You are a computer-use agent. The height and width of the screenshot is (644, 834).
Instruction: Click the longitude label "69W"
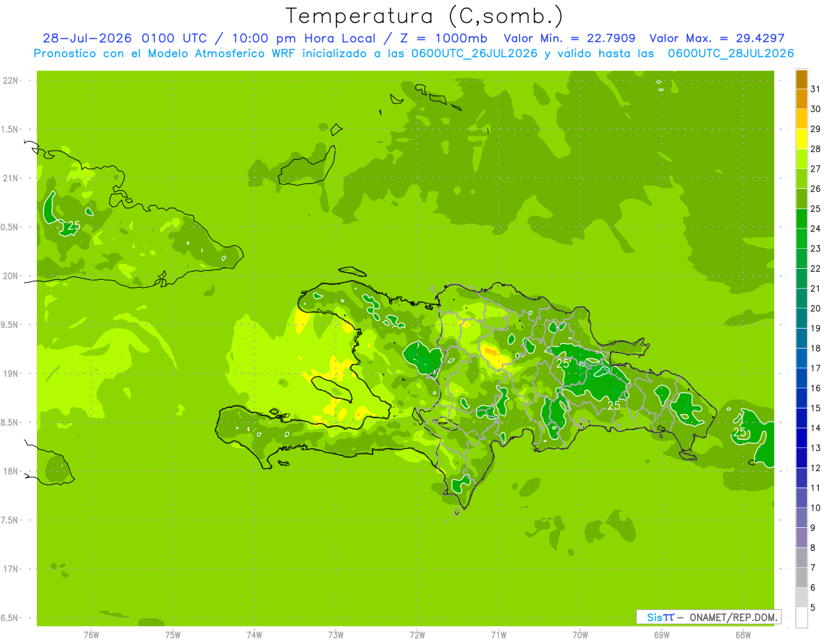662,635
